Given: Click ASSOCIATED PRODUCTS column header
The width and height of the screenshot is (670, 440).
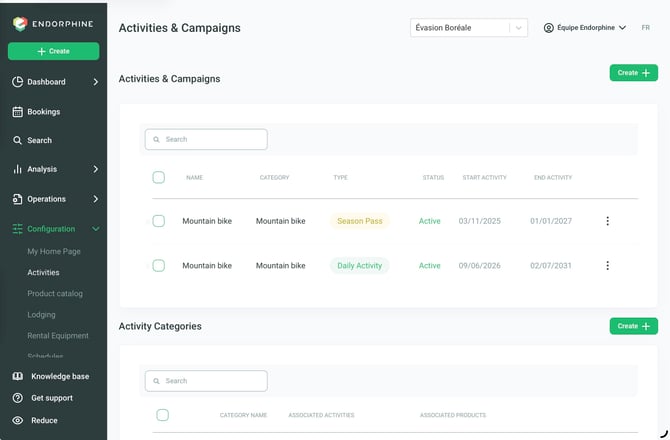Looking at the screenshot, I should (x=453, y=415).
